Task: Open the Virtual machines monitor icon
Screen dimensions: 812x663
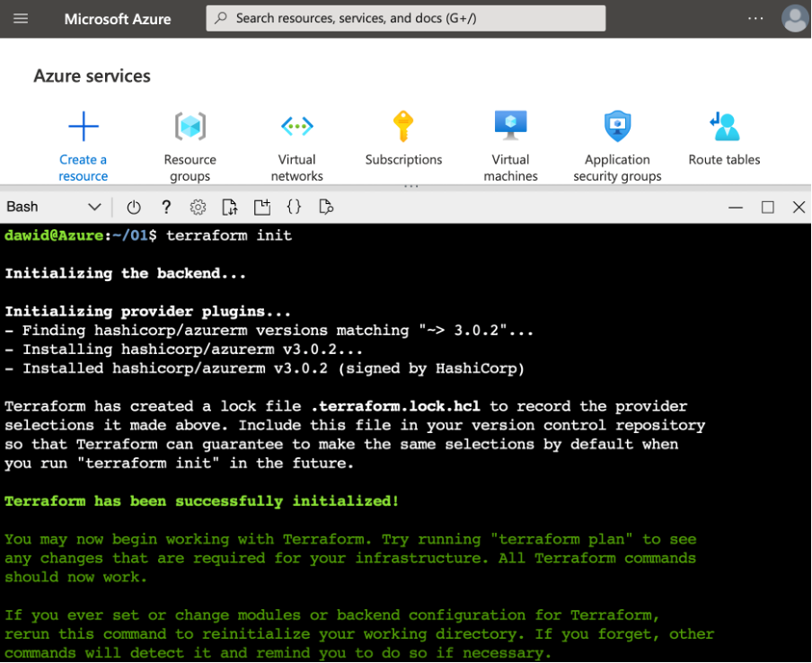Action: [510, 126]
